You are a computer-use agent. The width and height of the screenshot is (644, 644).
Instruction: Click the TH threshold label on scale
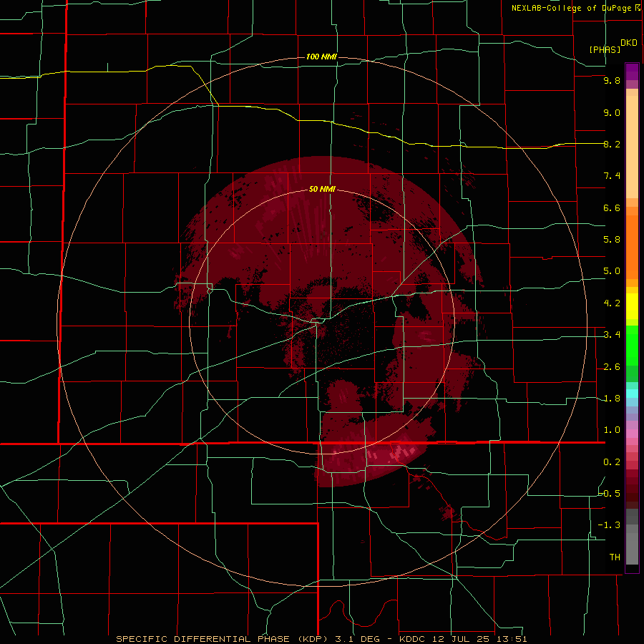point(615,557)
